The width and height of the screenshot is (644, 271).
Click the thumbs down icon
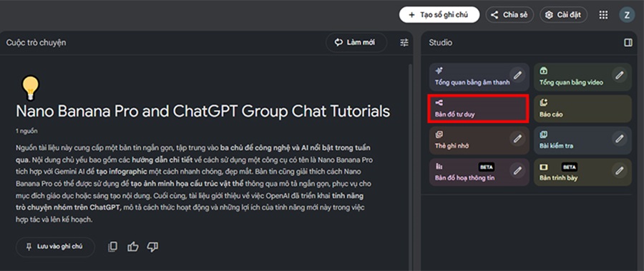click(153, 247)
